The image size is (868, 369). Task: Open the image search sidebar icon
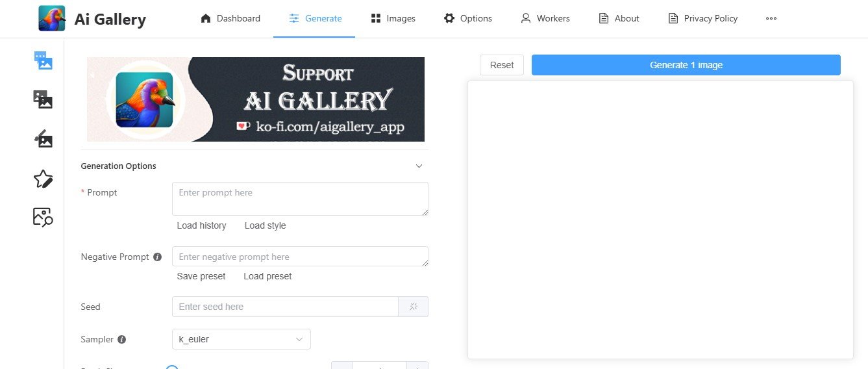[x=43, y=217]
